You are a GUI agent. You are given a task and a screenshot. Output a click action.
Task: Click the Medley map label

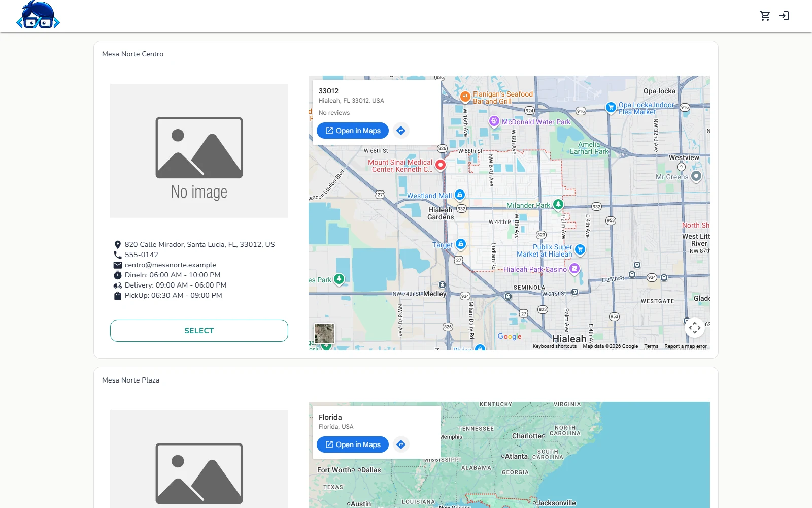[435, 294]
